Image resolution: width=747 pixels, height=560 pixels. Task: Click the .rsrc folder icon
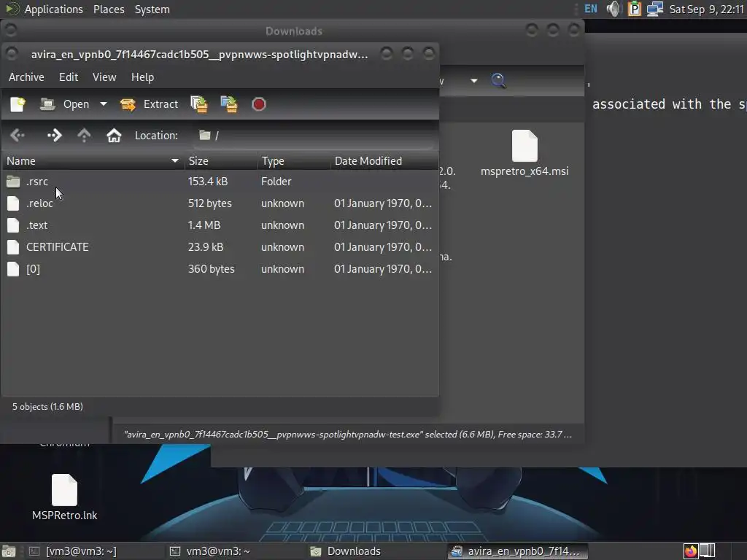13,182
